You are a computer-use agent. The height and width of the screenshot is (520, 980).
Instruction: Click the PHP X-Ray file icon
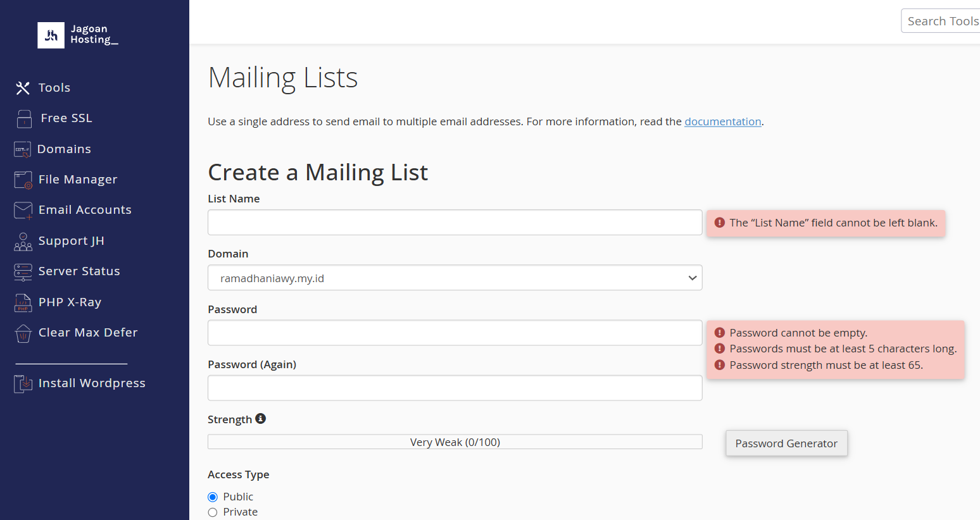pyautogui.click(x=23, y=302)
